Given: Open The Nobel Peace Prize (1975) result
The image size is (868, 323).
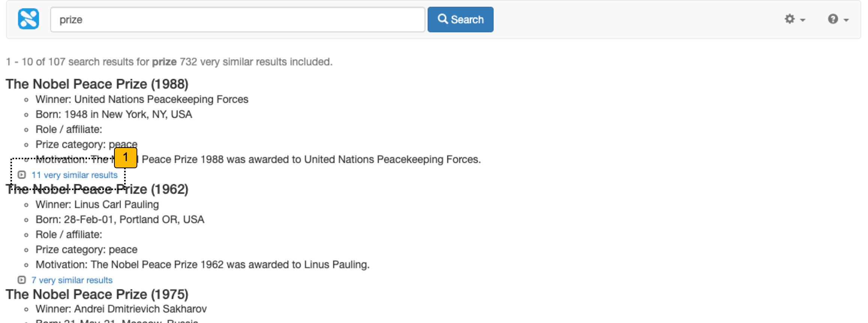Looking at the screenshot, I should pyautogui.click(x=97, y=294).
